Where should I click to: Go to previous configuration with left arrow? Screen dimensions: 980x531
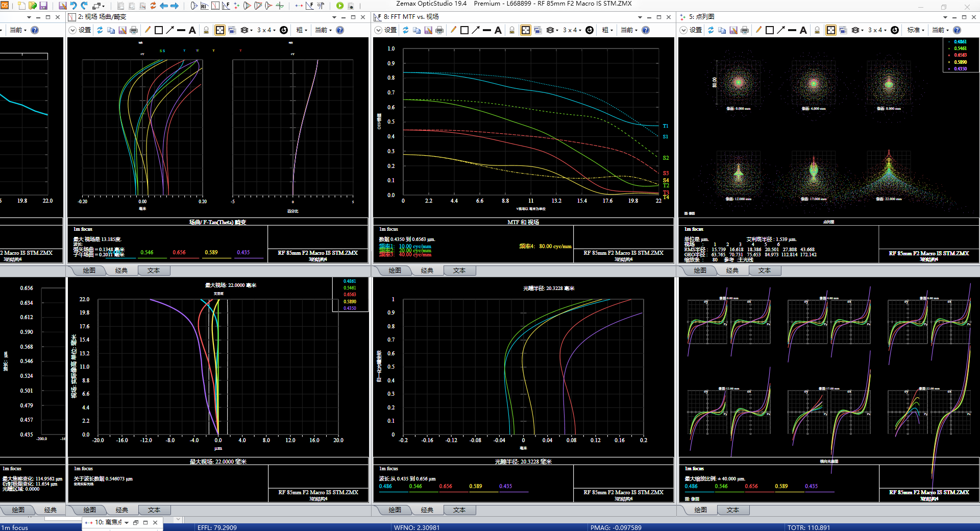click(164, 6)
